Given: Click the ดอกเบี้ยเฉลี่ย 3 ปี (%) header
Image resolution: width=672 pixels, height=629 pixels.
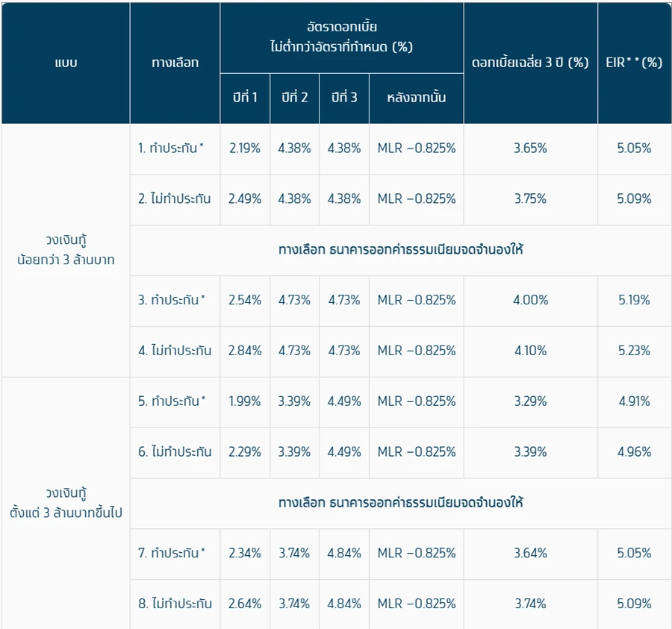Looking at the screenshot, I should pyautogui.click(x=531, y=63).
